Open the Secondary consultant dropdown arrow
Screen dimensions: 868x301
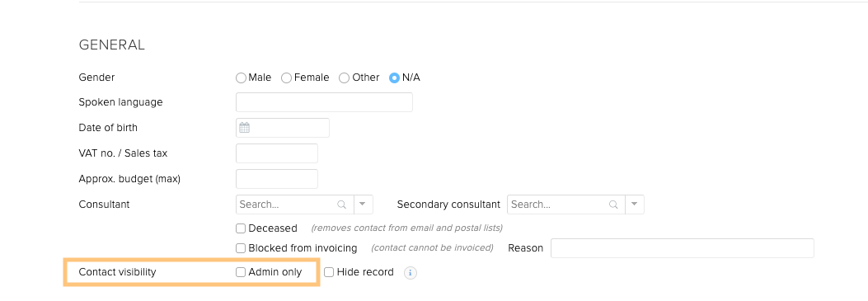coord(635,205)
